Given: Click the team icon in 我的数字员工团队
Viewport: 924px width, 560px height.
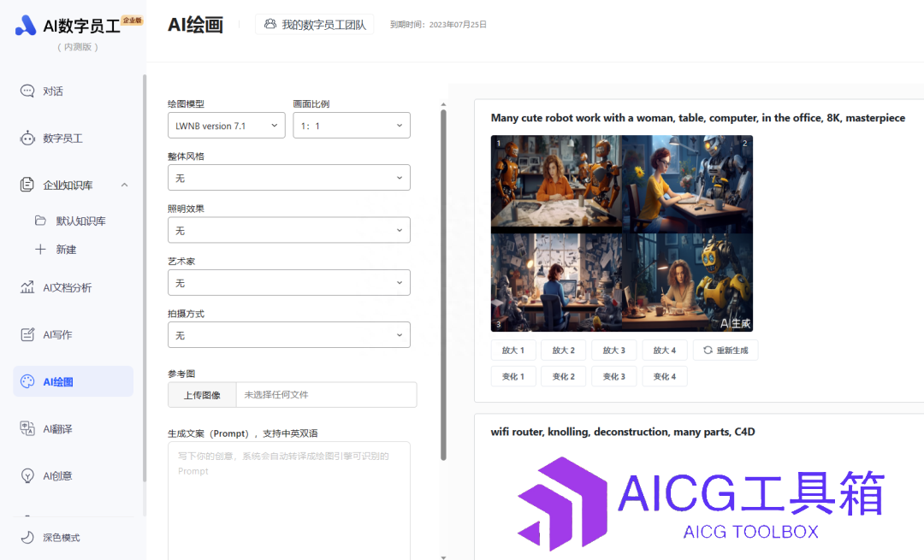Looking at the screenshot, I should coord(269,24).
